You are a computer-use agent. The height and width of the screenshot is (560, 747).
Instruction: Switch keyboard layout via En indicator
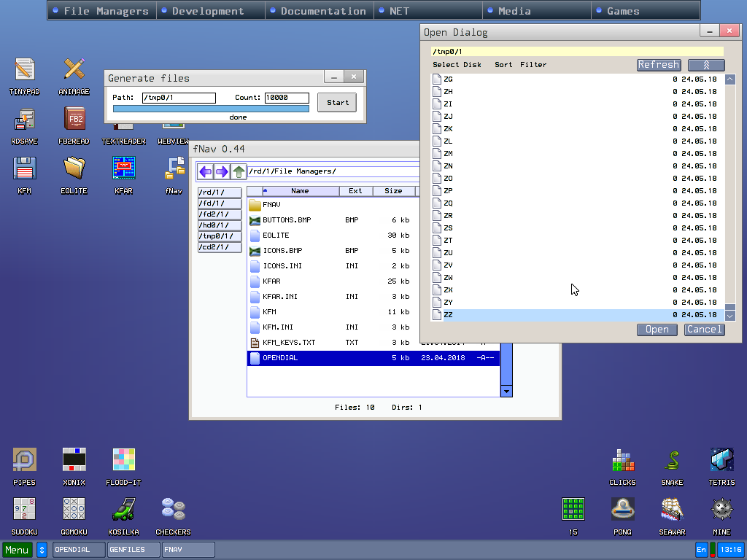[x=702, y=550]
